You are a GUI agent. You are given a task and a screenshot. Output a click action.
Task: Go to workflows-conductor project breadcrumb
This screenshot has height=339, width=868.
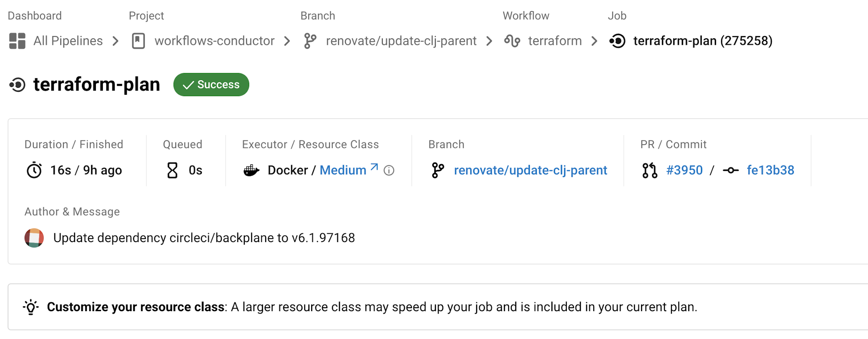[214, 41]
